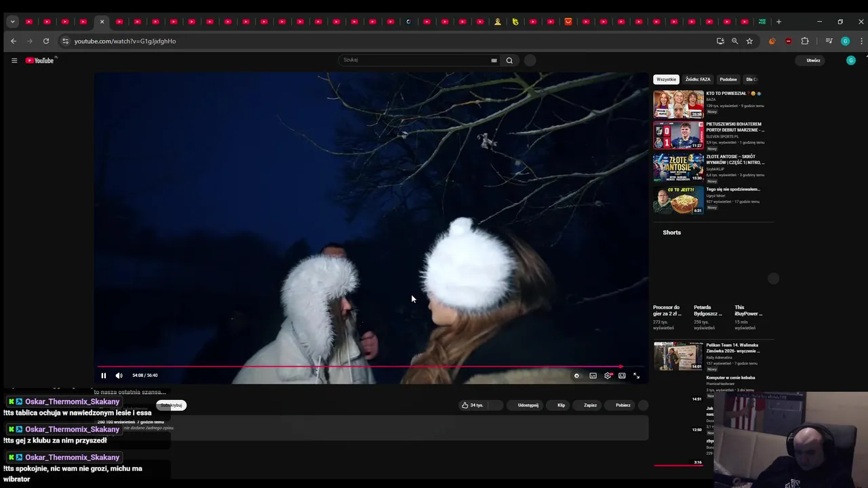Toggle the autoplay switch in player
868x488 pixels.
pyautogui.click(x=577, y=375)
